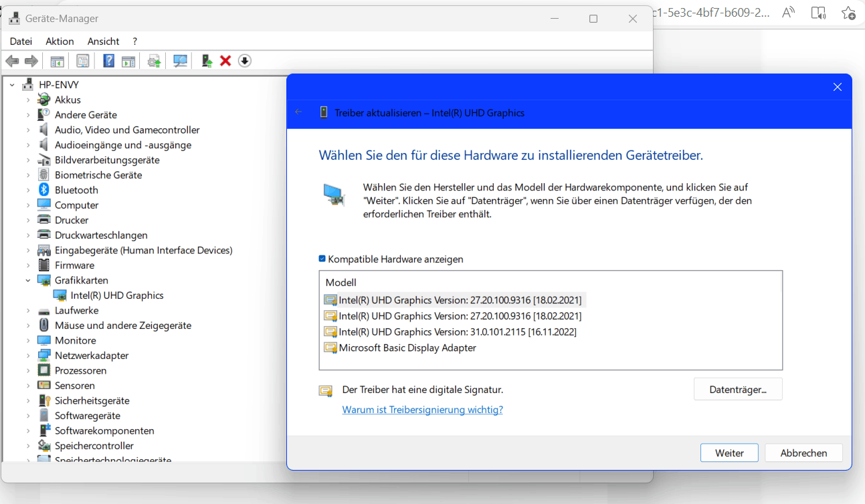865x504 pixels.
Task: Click the Sicherheitsgeräte icon
Action: pos(44,400)
